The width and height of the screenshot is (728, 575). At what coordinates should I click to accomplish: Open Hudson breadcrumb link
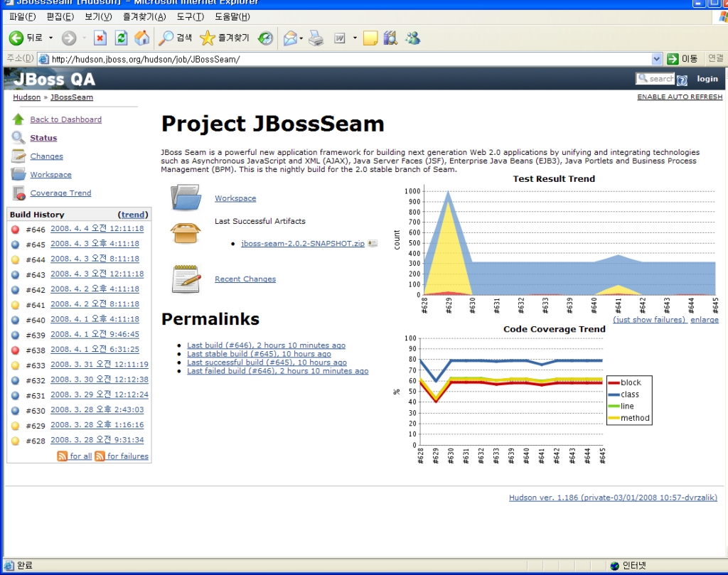click(26, 97)
